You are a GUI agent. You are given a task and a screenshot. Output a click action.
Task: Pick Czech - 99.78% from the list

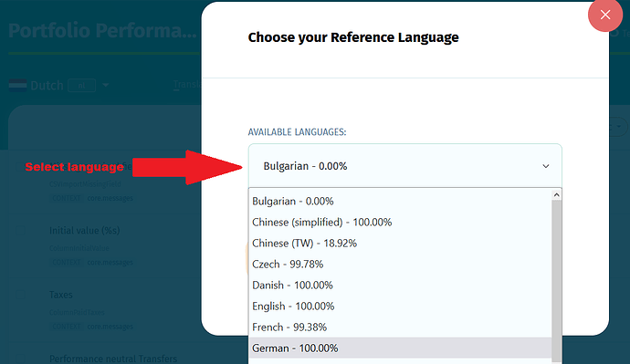(400, 264)
